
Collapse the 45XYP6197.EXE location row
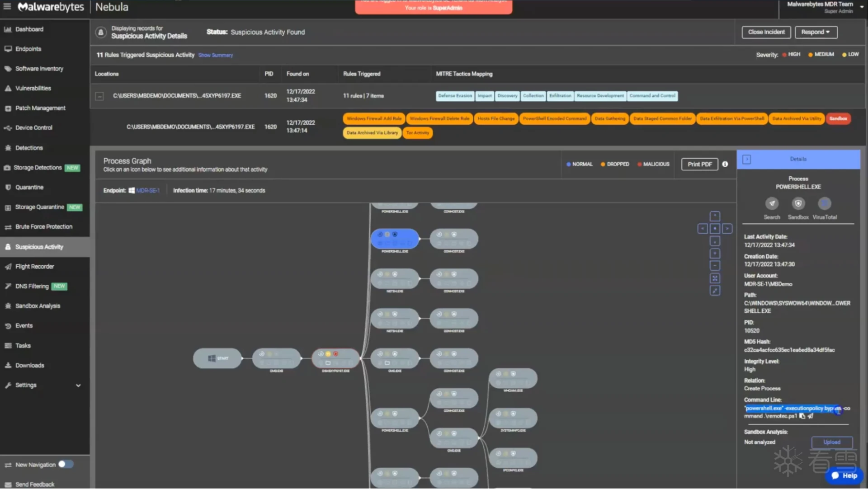(99, 96)
